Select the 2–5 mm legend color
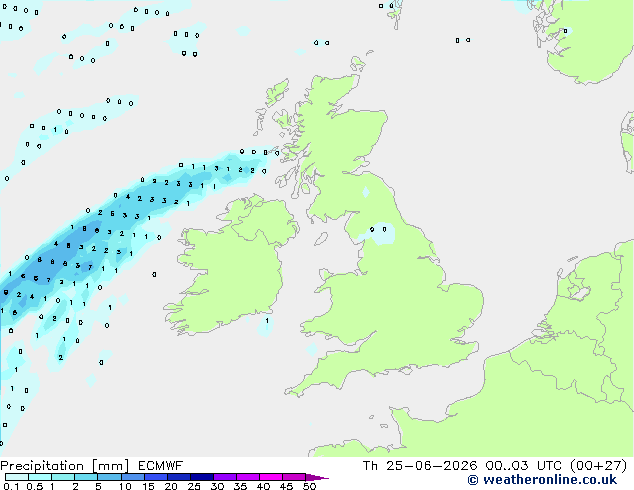The width and height of the screenshot is (634, 490). pyautogui.click(x=86, y=477)
